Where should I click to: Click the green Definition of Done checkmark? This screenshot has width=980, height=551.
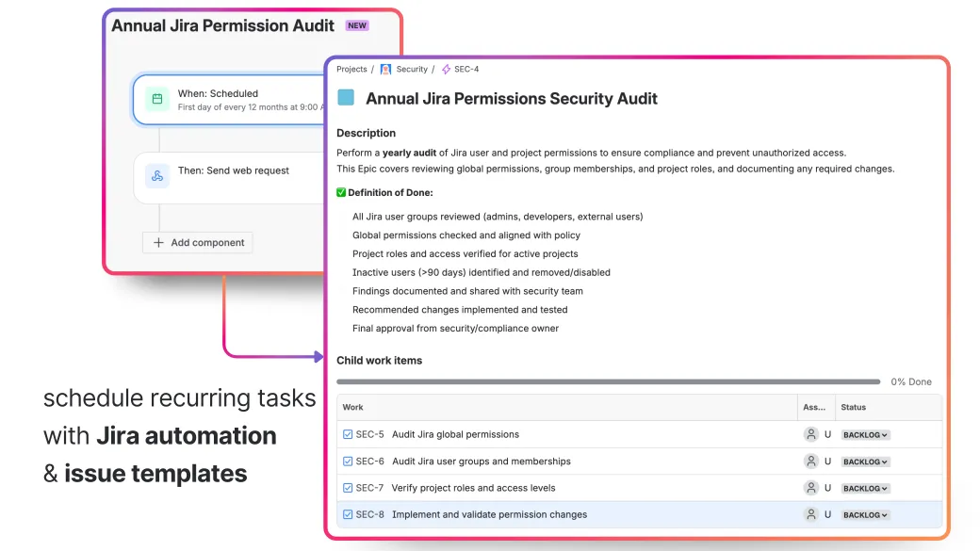tap(341, 193)
